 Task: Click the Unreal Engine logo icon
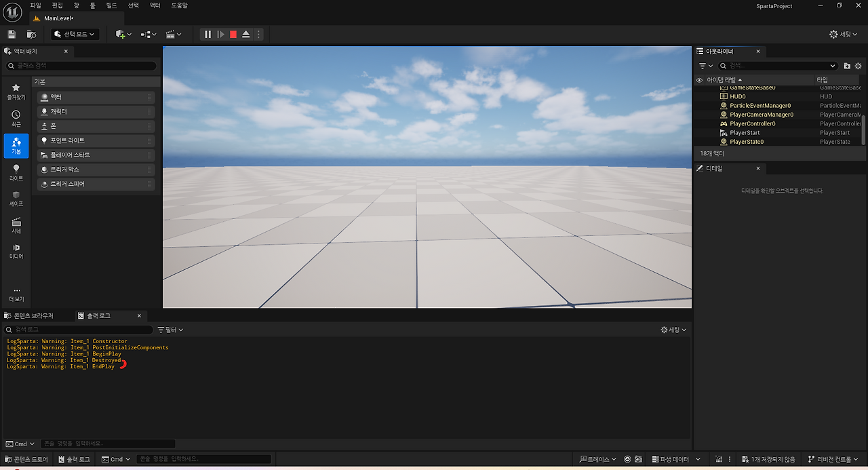(x=12, y=12)
